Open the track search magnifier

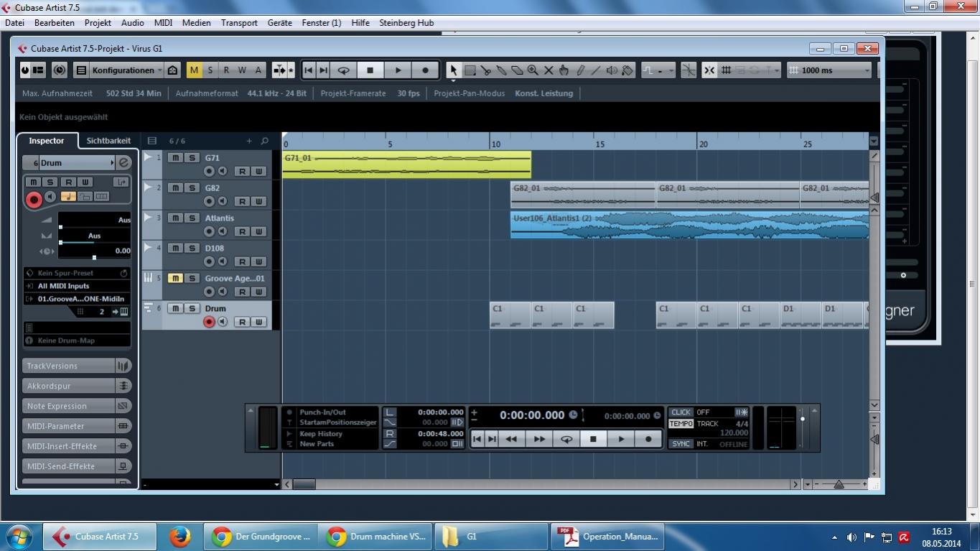point(264,141)
